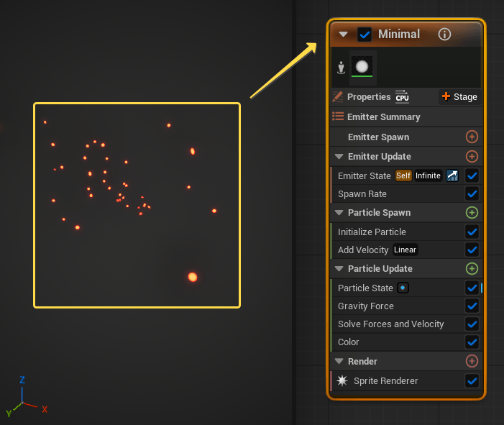
Task: Select the Initialize Particle module
Action: point(372,232)
